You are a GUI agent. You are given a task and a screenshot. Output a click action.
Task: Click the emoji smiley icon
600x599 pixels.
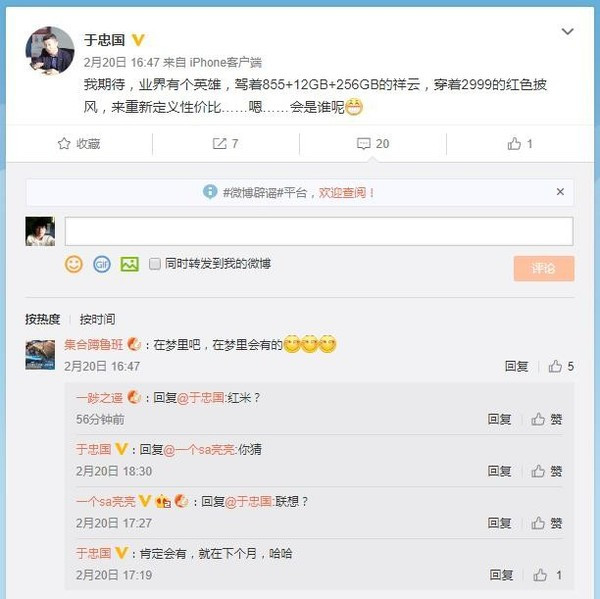coord(74,264)
